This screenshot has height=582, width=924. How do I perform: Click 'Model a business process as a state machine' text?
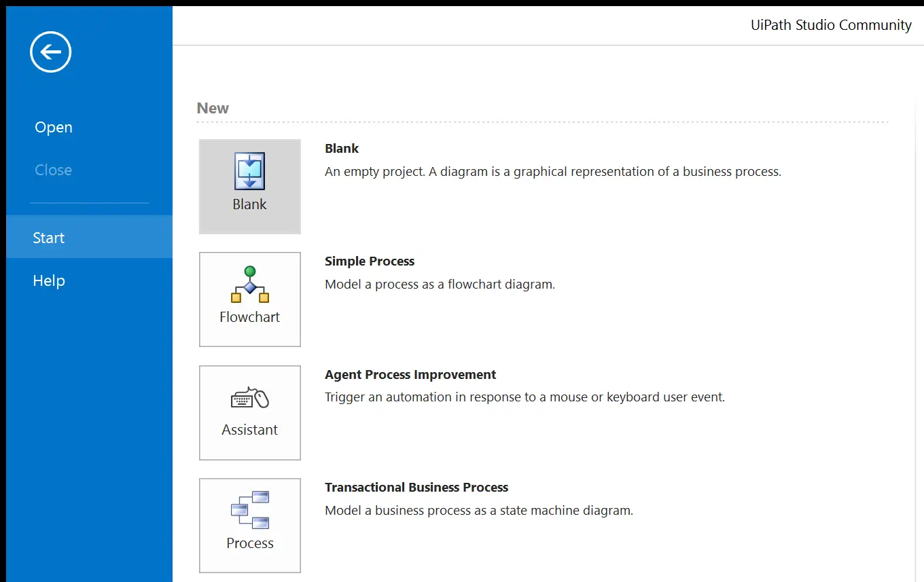[x=479, y=511]
